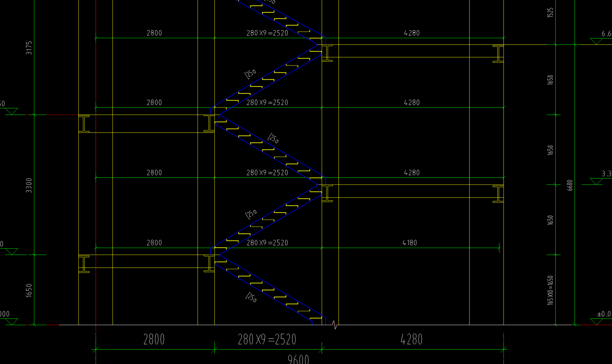Select the 6.6 elevation label
Screen dimensions: 612x364
tap(606, 34)
